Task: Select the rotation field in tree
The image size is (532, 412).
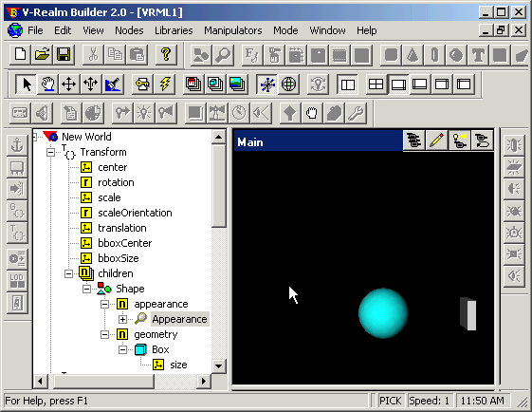Action: click(116, 182)
